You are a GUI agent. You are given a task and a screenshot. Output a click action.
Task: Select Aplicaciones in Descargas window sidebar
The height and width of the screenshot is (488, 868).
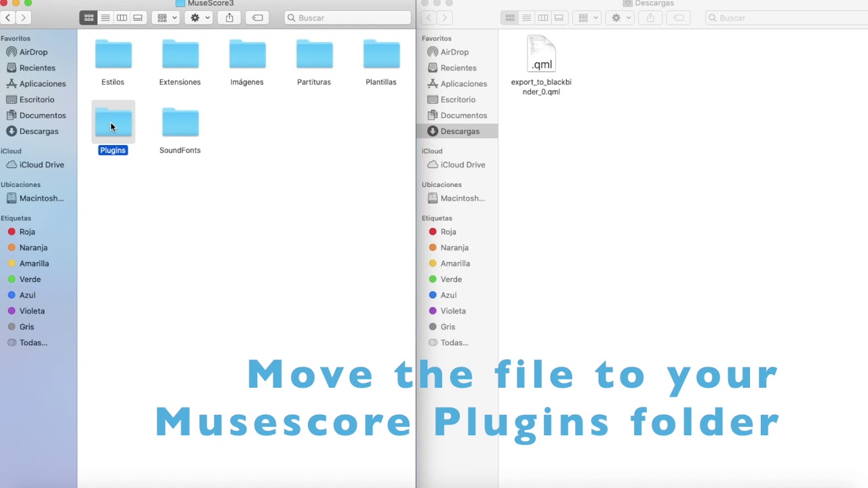[x=457, y=83]
